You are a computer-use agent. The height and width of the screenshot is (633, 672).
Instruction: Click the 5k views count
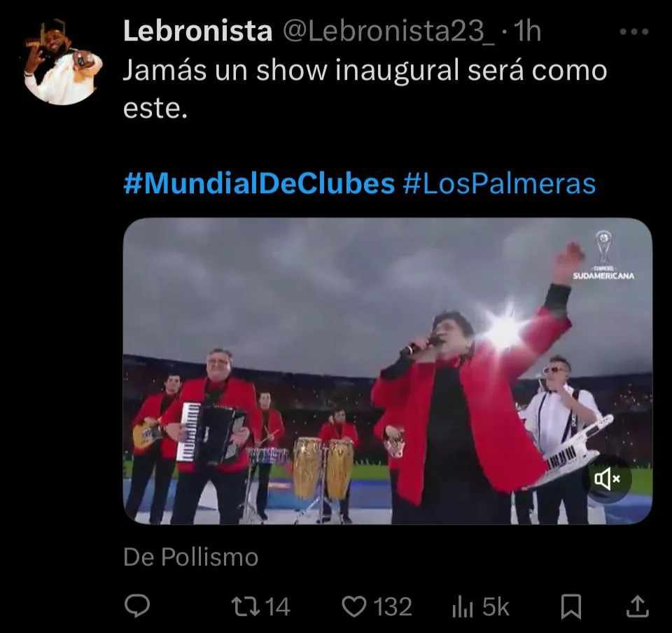[496, 607]
